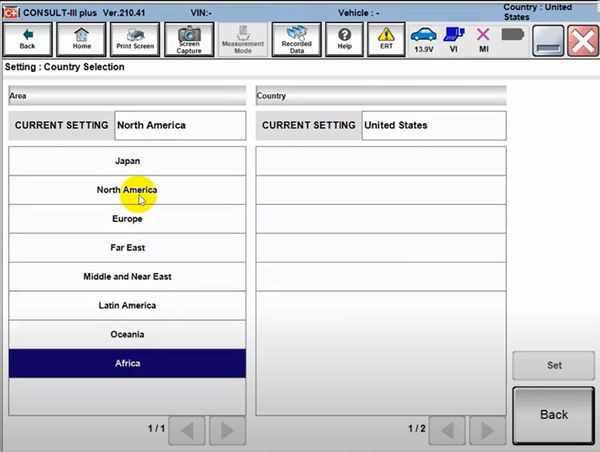Select Oceania area option
Image resolution: width=600 pixels, height=452 pixels.
(127, 335)
